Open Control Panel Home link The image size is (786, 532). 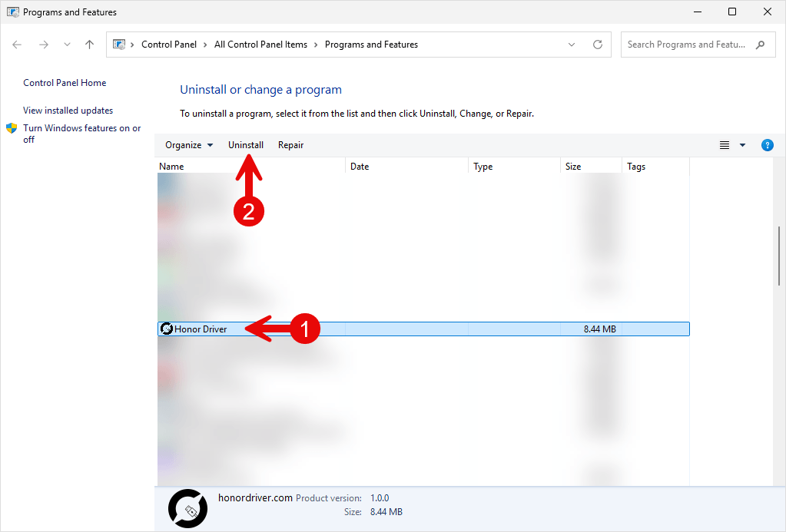point(65,83)
